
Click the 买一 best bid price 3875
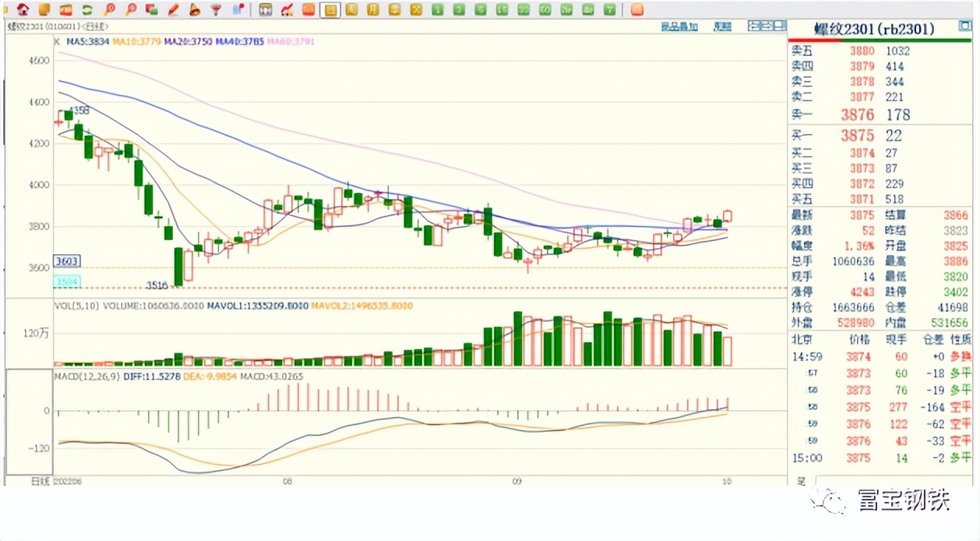(858, 136)
